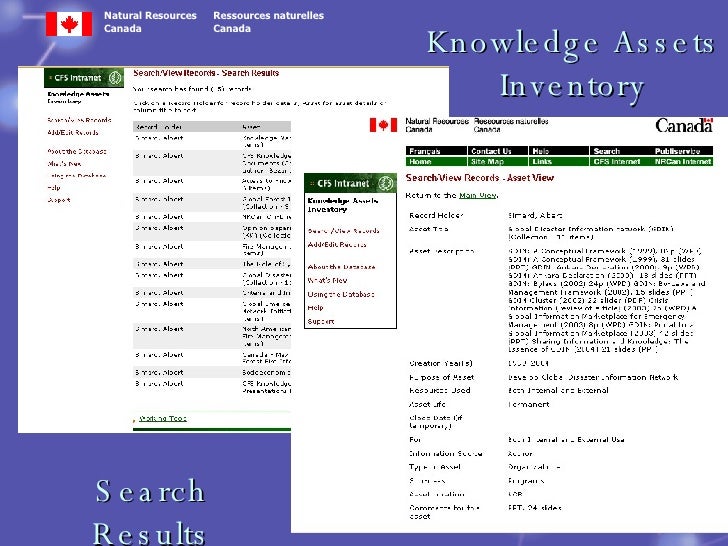
Task: Open About the Database in Asset View sidebar
Action: pos(341,267)
